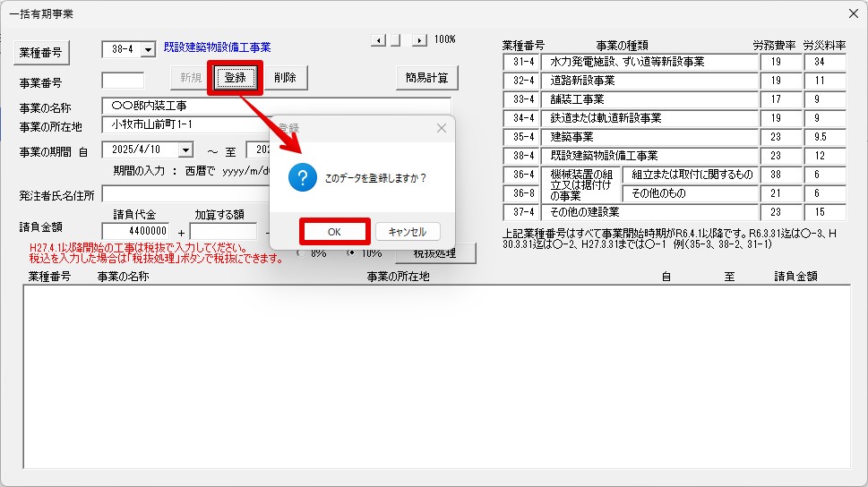
Task: Click the 機械装置の組立又は据付けの事業 cell
Action: click(x=580, y=184)
